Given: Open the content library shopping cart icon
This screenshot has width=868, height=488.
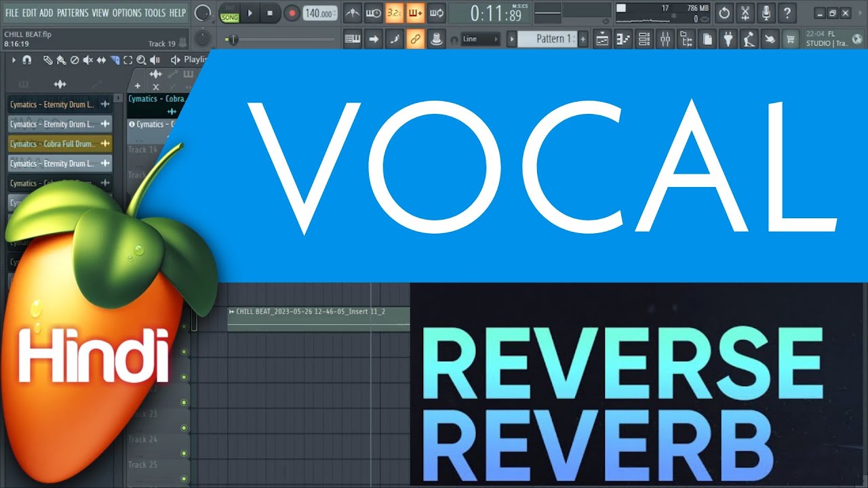Looking at the screenshot, I should (790, 39).
